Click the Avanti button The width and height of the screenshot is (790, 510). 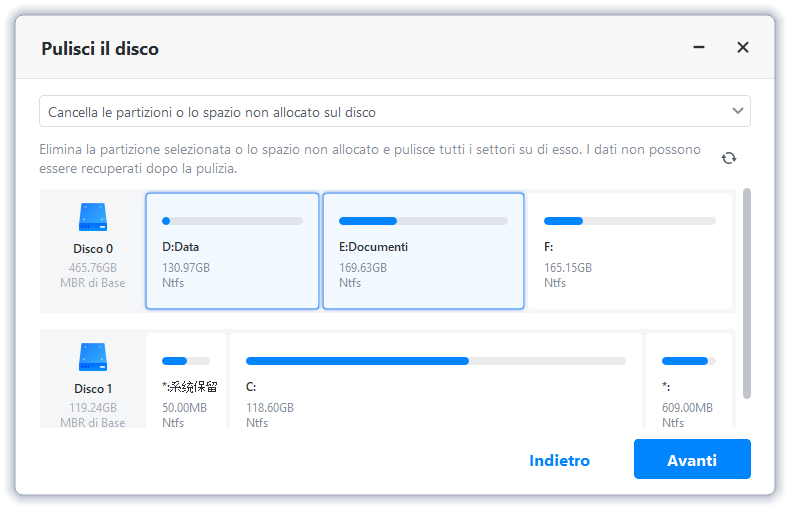(x=692, y=460)
